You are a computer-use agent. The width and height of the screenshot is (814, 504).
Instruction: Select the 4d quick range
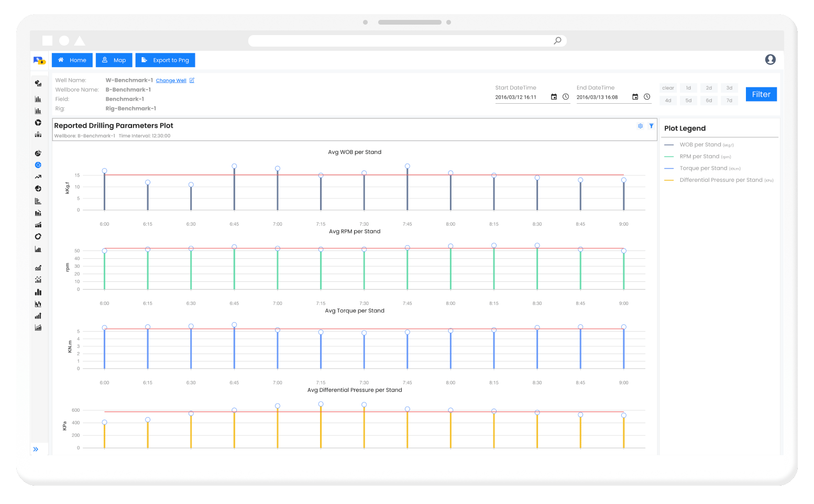(x=668, y=101)
